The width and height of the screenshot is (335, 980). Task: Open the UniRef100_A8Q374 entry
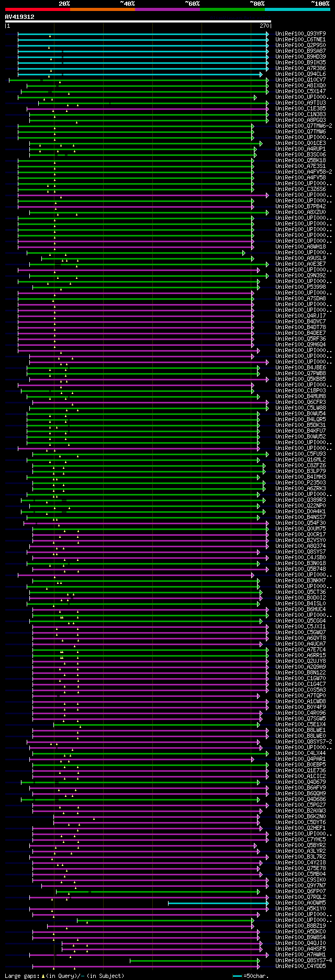tap(300, 546)
